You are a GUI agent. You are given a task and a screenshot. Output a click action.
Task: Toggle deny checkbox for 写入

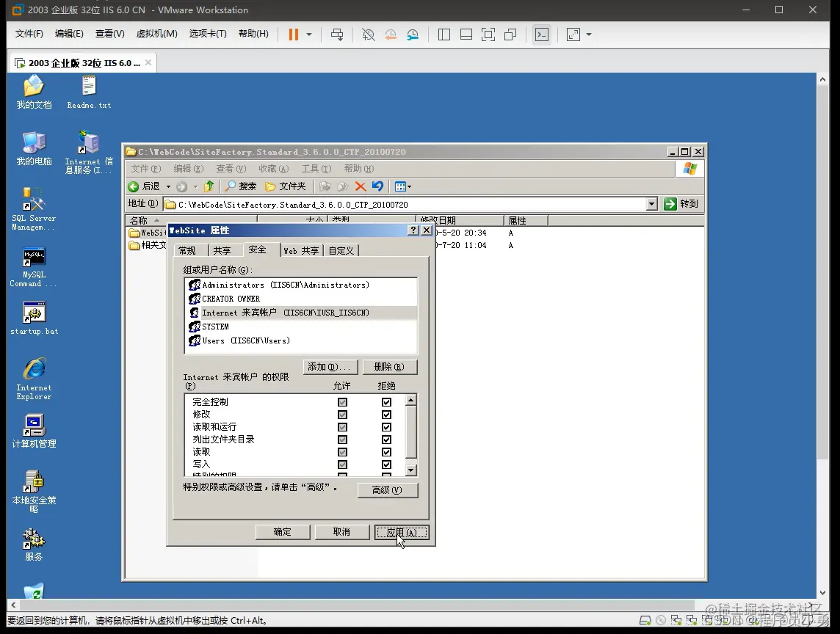tap(386, 464)
